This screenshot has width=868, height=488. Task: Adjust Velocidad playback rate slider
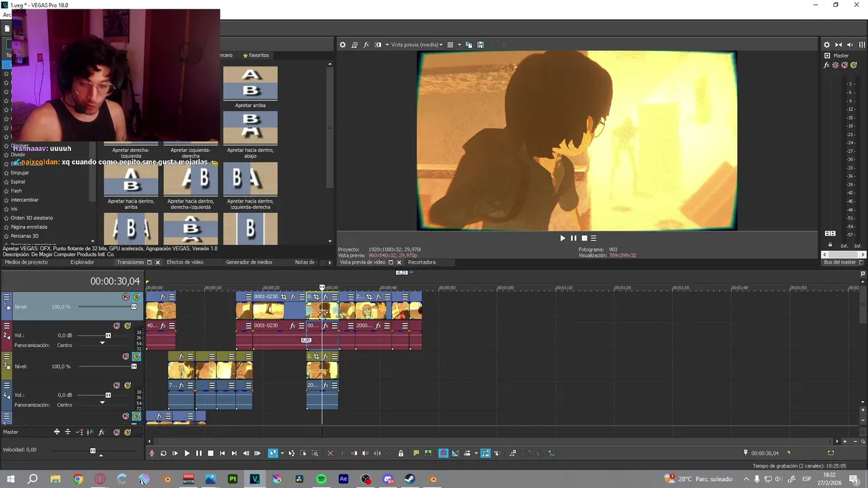coord(93,450)
